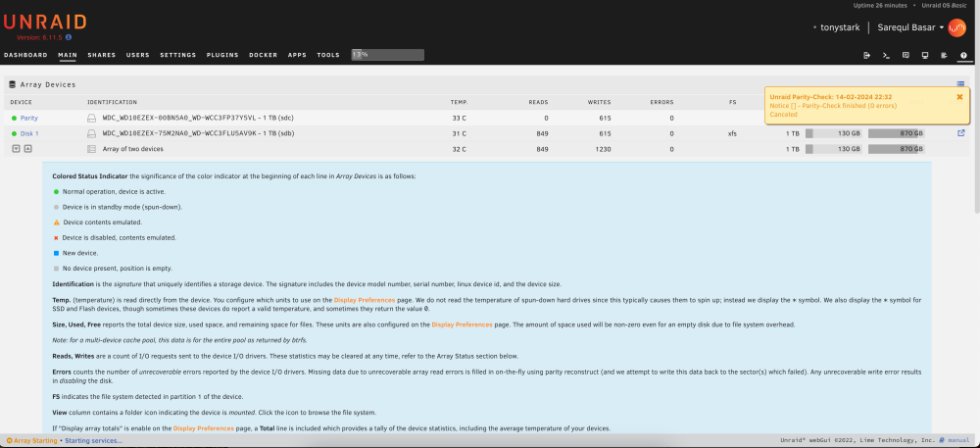Click array total 130 GB used bar
The height and width of the screenshot is (448, 980).
834,149
